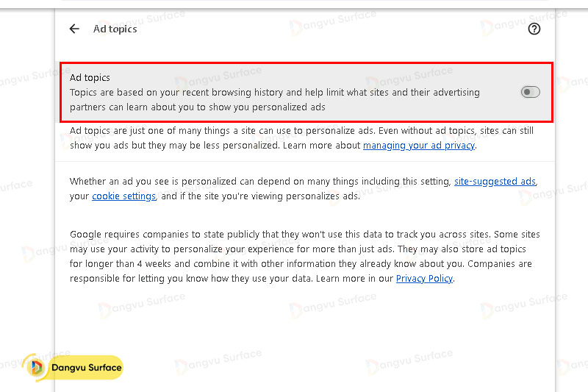This screenshot has width=588, height=392.
Task: Select the Ad topics label in the highlighted row
Action: click(x=90, y=77)
